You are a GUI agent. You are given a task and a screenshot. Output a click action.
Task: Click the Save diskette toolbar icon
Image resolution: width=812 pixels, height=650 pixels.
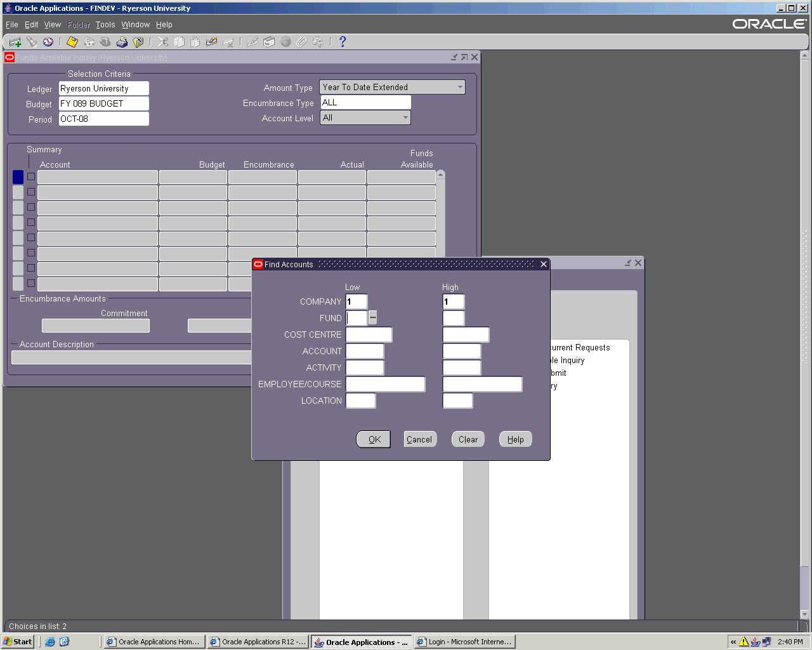72,42
